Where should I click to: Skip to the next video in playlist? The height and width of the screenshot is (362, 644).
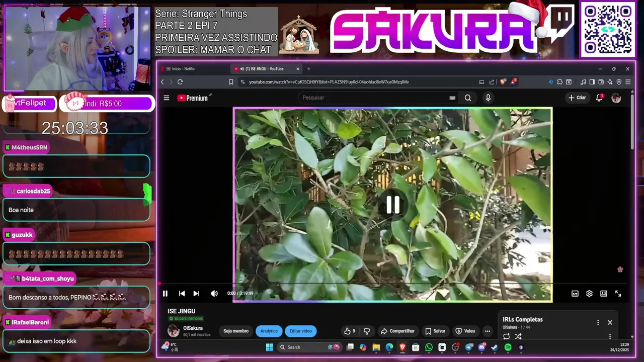pos(196,294)
